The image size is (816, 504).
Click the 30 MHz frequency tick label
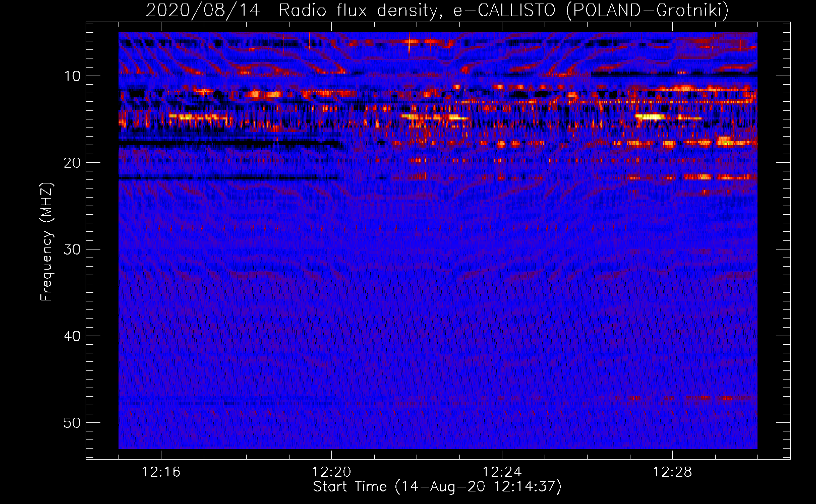(x=72, y=249)
